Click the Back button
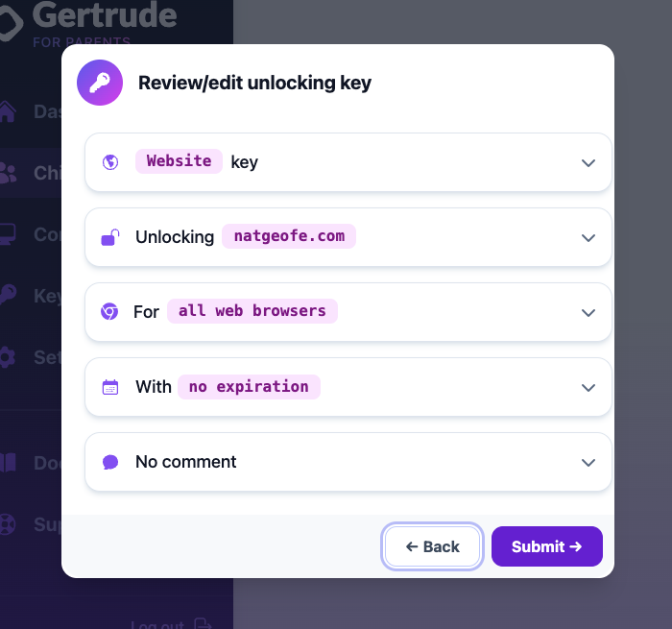Viewport: 672px width, 629px height. click(432, 546)
